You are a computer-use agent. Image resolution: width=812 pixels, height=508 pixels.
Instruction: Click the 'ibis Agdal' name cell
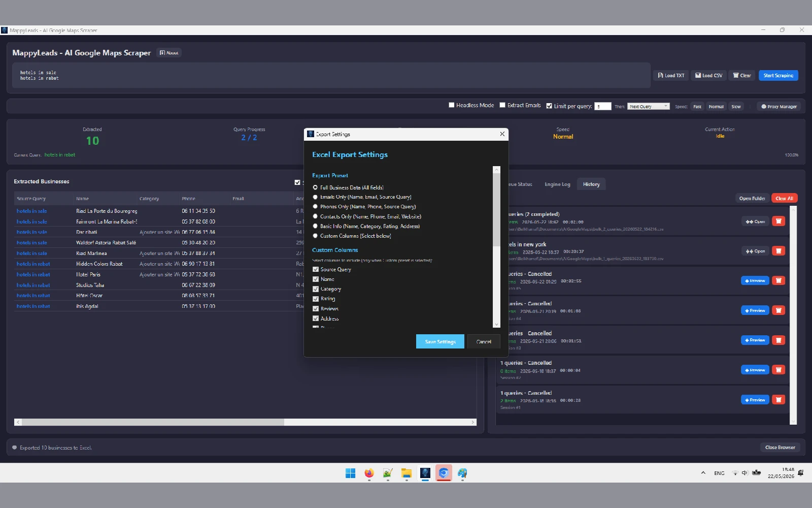pyautogui.click(x=87, y=306)
